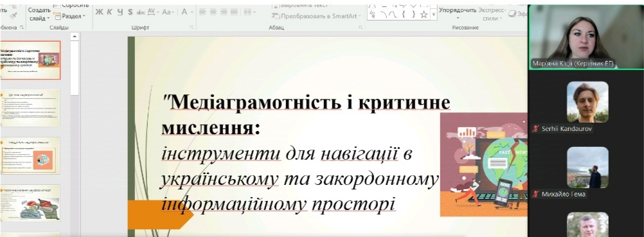Click name label Serhii Kandaurov

coord(566,129)
